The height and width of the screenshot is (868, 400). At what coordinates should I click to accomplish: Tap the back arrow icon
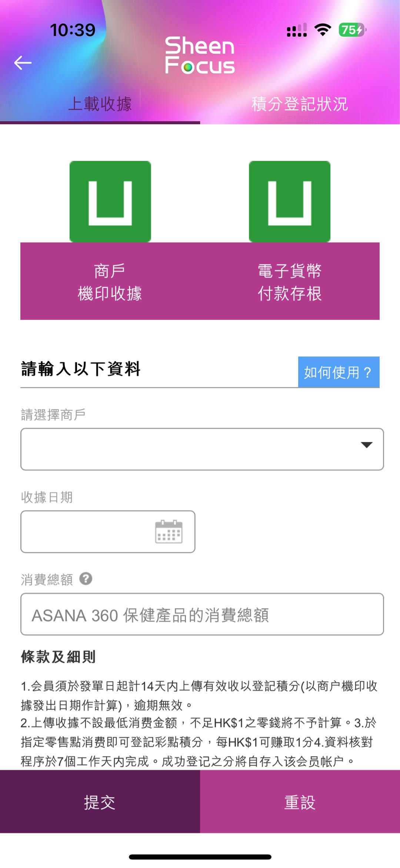[x=23, y=63]
